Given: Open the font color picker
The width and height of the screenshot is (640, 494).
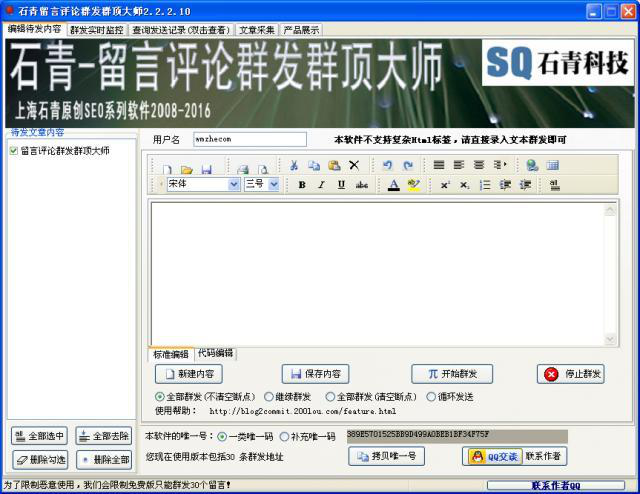Looking at the screenshot, I should 393,185.
